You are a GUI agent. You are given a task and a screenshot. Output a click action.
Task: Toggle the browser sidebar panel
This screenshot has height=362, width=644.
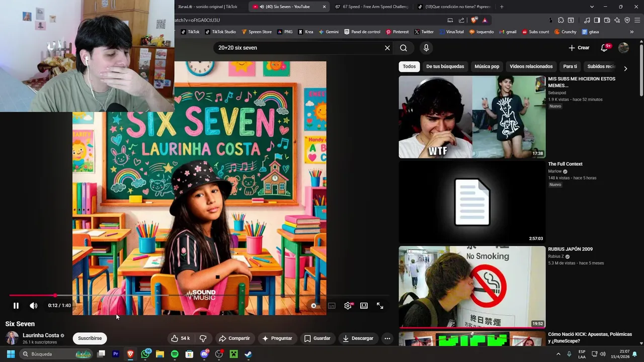(x=597, y=20)
